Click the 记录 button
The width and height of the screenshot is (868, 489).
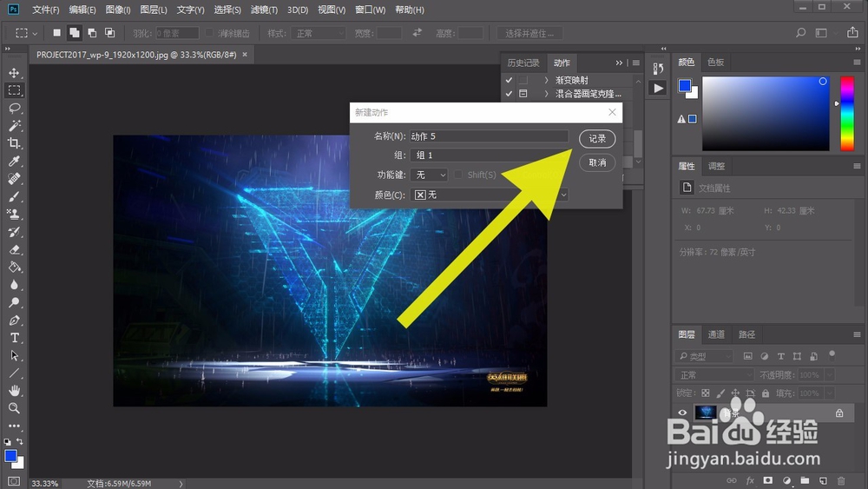(x=597, y=138)
